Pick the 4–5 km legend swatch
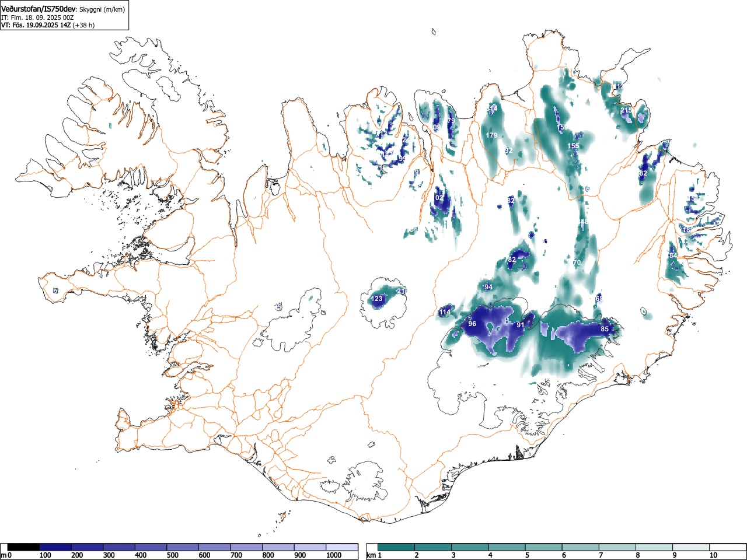This screenshot has width=747, height=560. (x=507, y=547)
